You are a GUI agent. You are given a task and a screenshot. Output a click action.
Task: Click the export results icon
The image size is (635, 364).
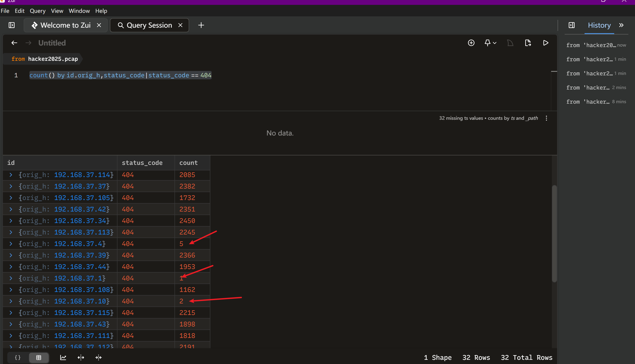click(x=528, y=43)
